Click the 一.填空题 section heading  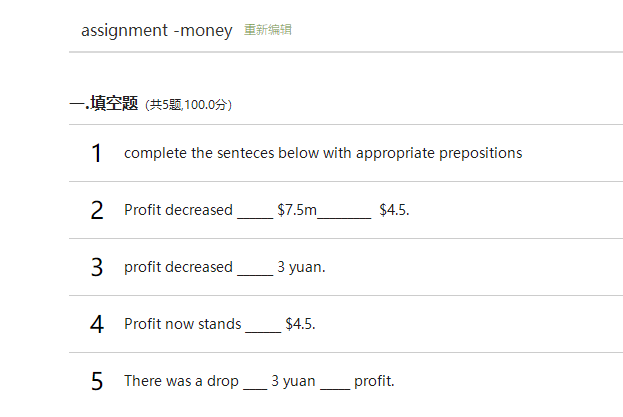click(104, 103)
